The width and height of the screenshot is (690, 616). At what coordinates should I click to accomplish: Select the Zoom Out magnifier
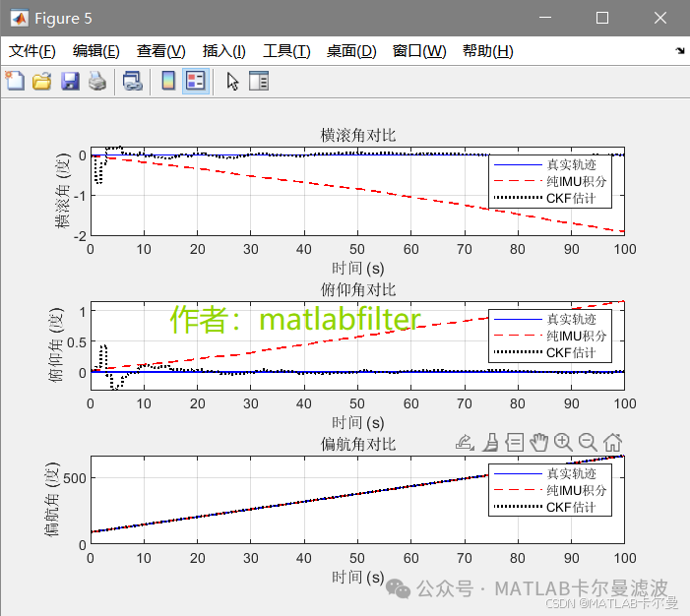tap(588, 442)
